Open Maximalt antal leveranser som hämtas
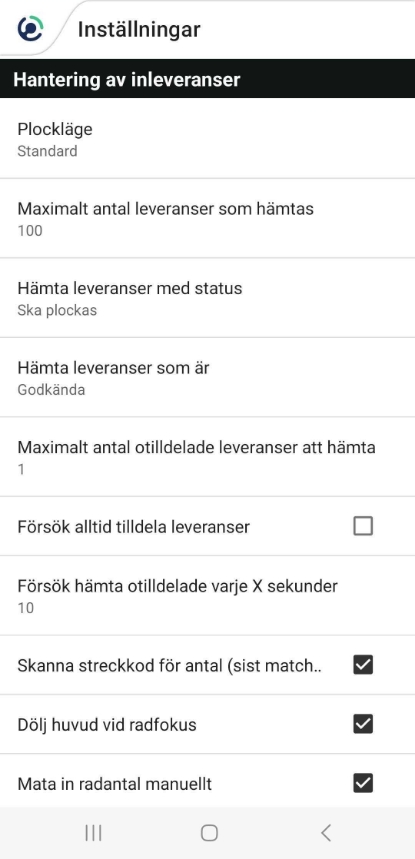415x859 pixels. (208, 218)
